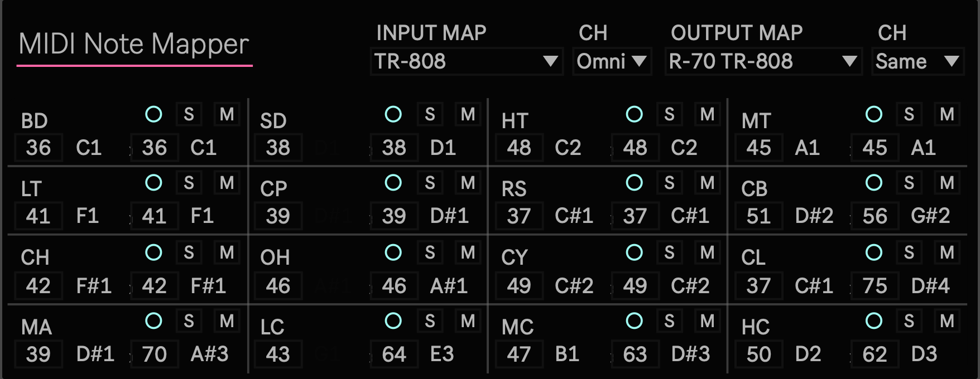The image size is (980, 379).
Task: Click the CP activity indicator circle
Action: [x=393, y=182]
